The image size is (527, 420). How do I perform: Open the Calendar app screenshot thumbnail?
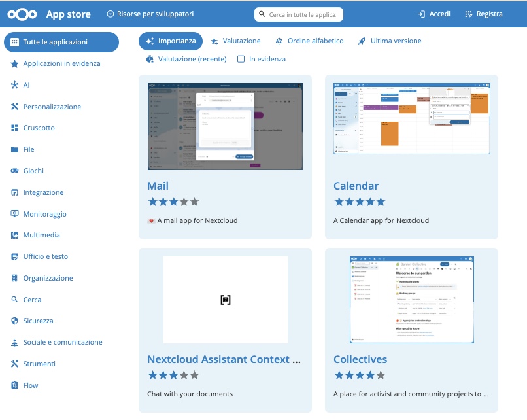point(412,118)
